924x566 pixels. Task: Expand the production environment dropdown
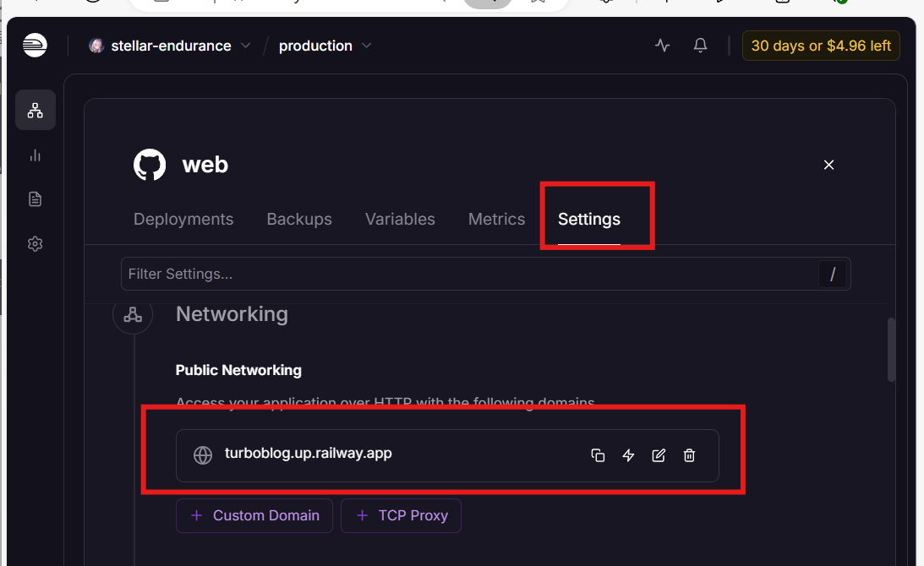coord(367,46)
